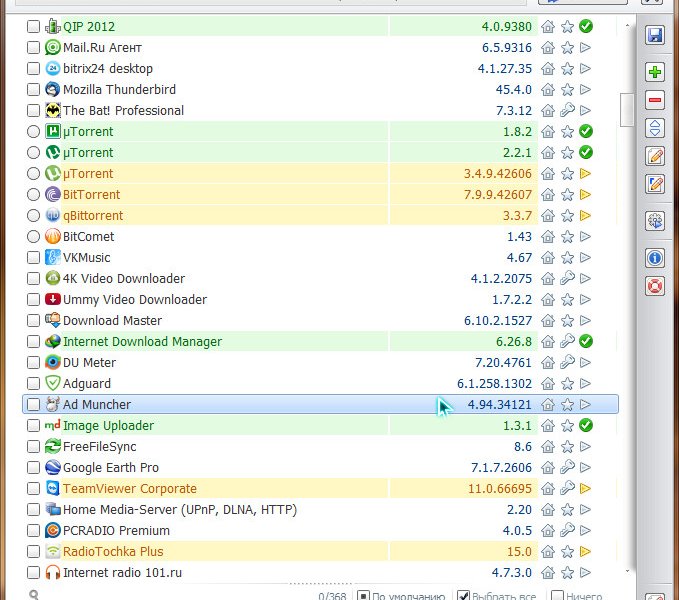This screenshot has width=679, height=600.
Task: Click 'Ничего' select none option
Action: [x=576, y=596]
